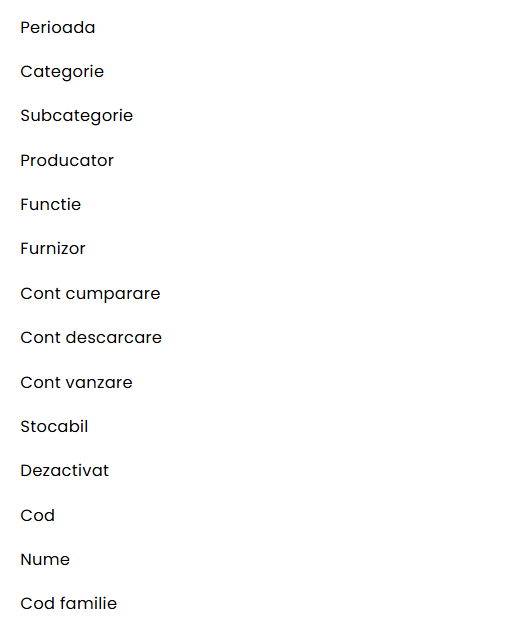
Task: Click the Producator label
Action: pyautogui.click(x=67, y=160)
